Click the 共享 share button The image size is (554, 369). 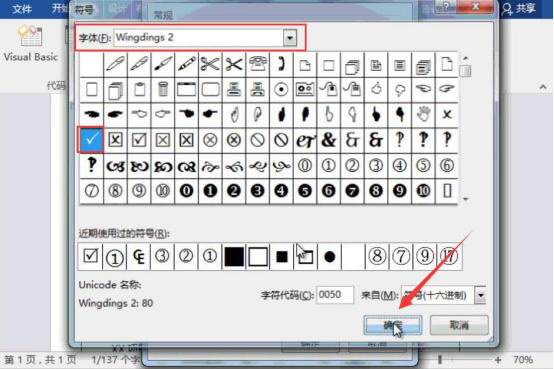[519, 9]
